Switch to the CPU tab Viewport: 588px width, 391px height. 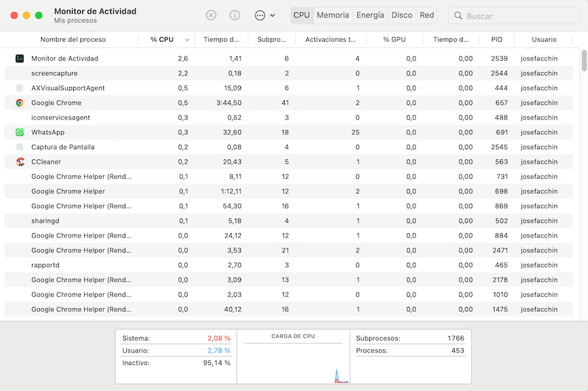tap(301, 16)
